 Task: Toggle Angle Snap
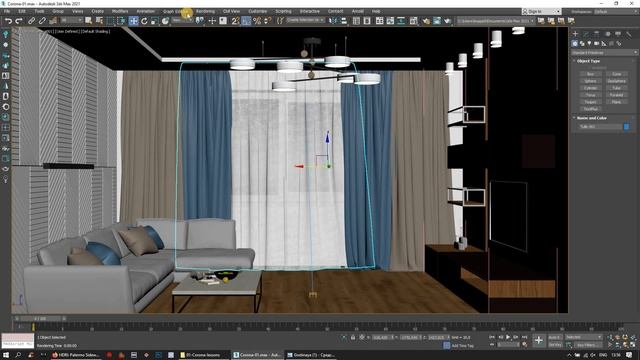[x=246, y=21]
